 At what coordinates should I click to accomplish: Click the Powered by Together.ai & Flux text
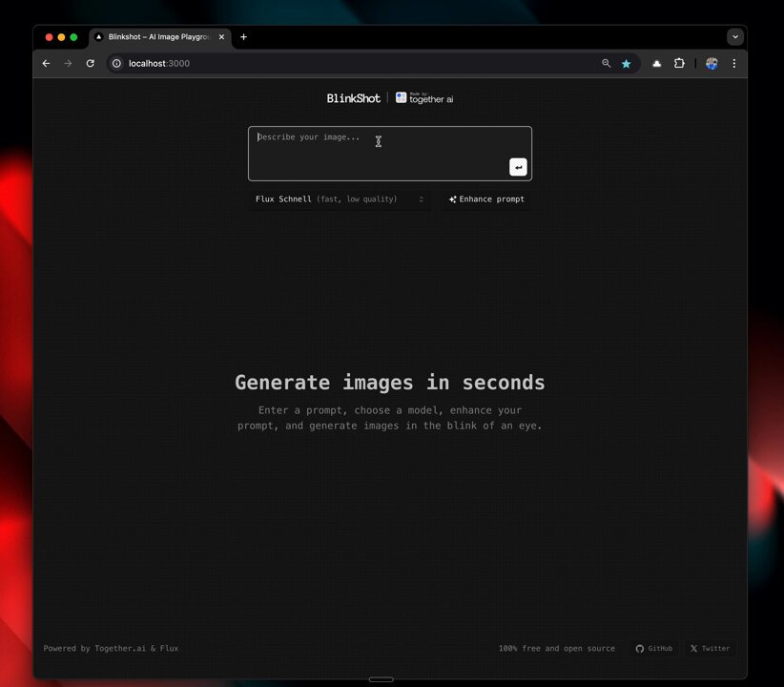(111, 649)
